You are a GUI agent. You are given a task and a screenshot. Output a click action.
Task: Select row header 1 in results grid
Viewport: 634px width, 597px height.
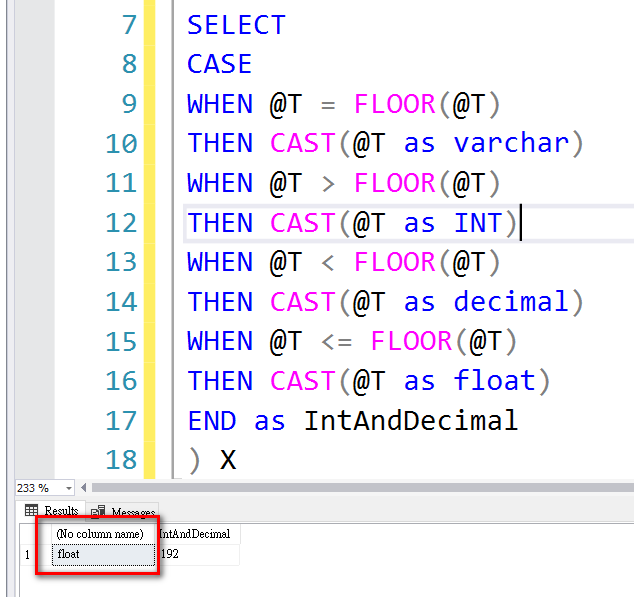pos(27,555)
